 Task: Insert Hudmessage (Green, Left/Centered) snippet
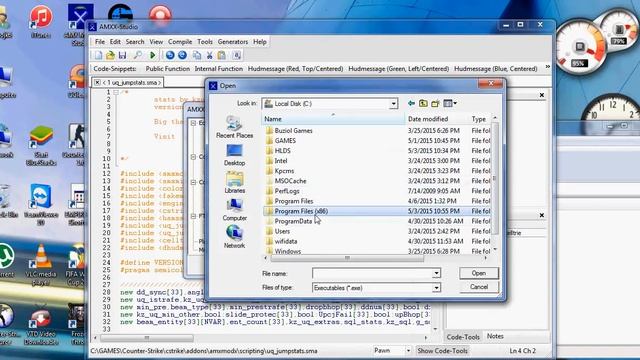[398, 69]
